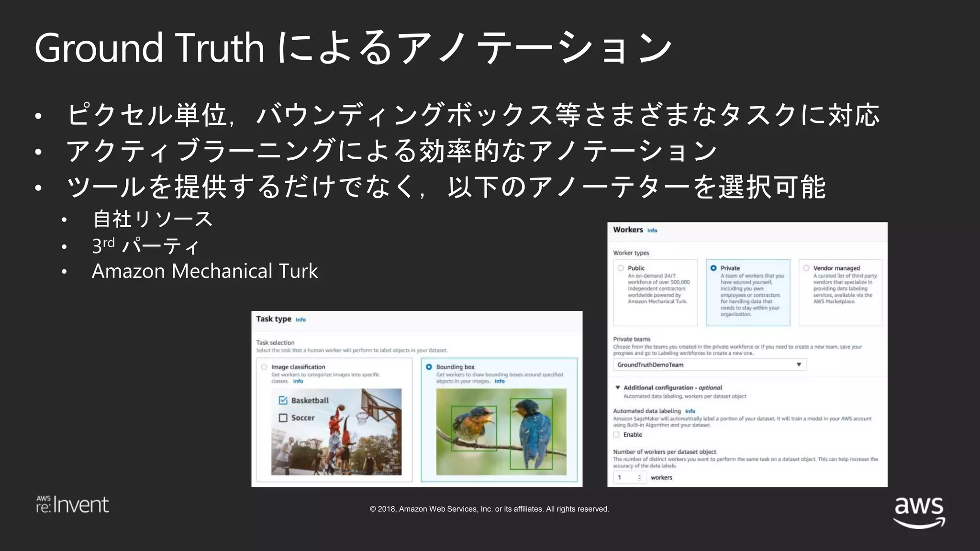Select the Private worker type radio button
Screen dimensions: 980x551
point(713,268)
